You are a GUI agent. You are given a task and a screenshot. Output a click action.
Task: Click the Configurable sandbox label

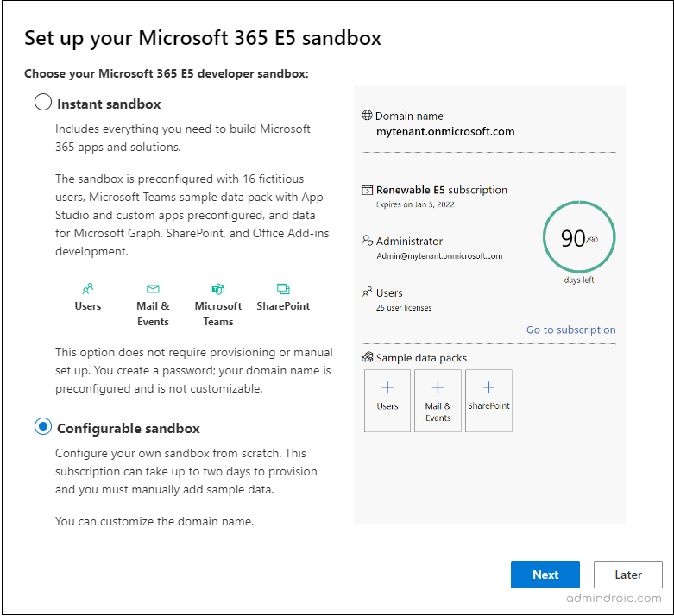coord(129,429)
